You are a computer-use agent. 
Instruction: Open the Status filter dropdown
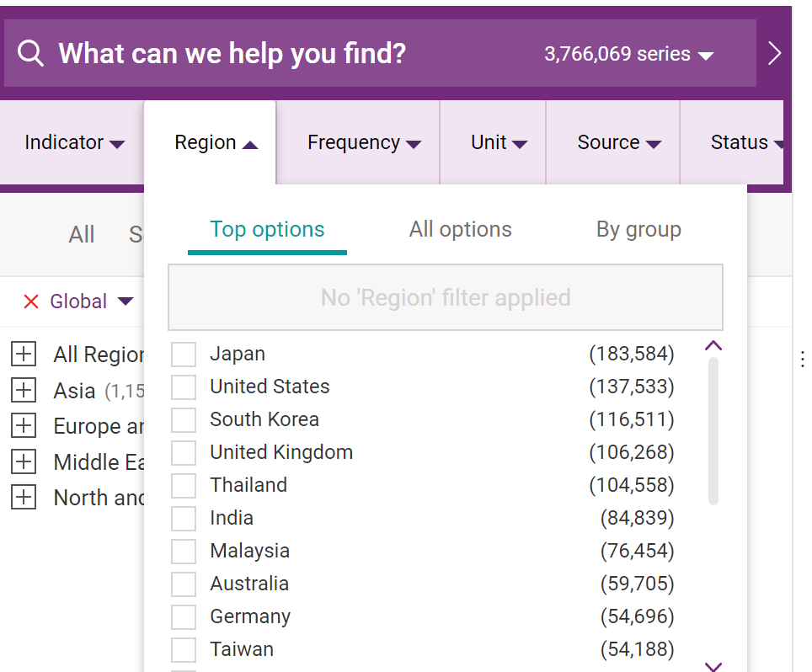click(746, 142)
